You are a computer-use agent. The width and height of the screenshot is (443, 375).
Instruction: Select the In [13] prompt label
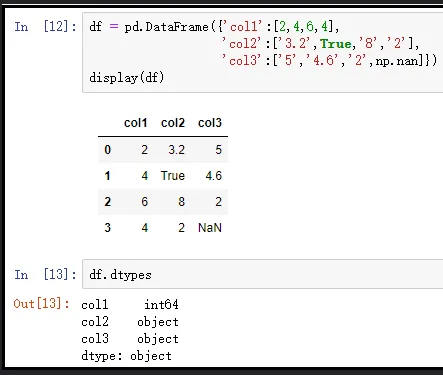click(45, 275)
